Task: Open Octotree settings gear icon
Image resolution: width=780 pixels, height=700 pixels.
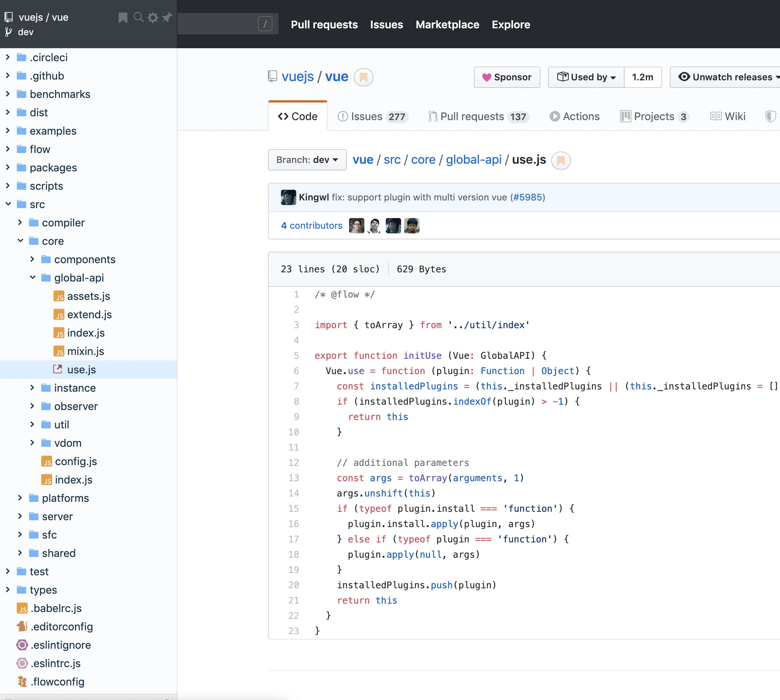Action: click(153, 17)
